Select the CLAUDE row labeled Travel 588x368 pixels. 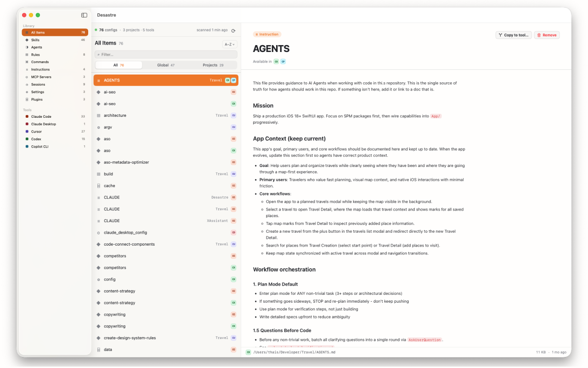166,209
